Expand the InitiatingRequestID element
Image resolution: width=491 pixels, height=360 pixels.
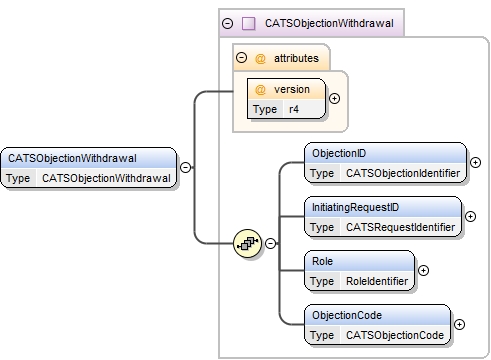(470, 216)
